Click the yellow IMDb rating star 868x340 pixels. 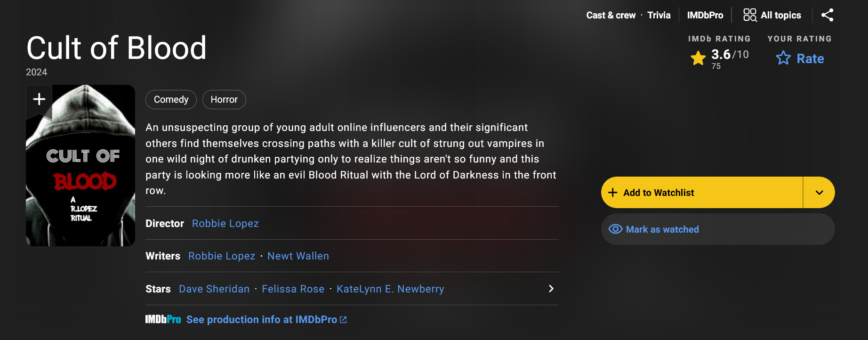(x=698, y=58)
